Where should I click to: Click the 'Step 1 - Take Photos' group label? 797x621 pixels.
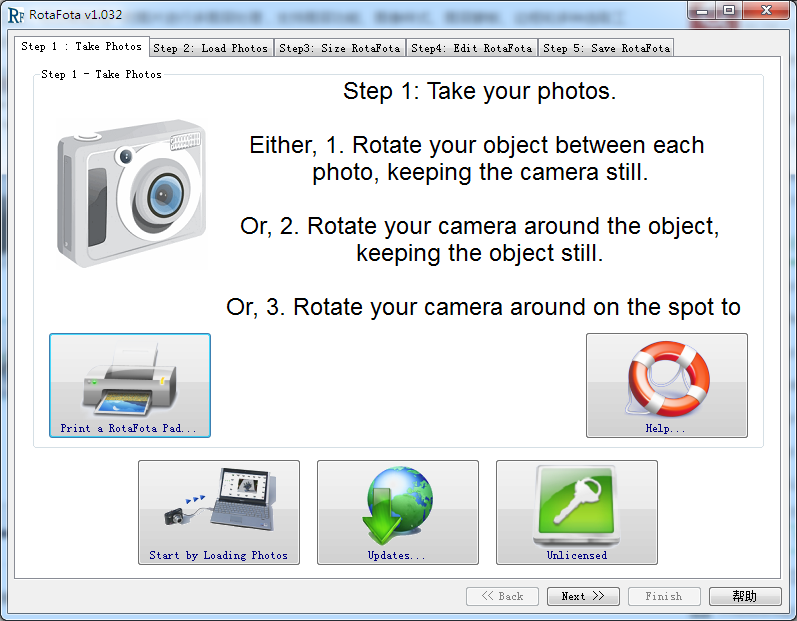pos(101,74)
